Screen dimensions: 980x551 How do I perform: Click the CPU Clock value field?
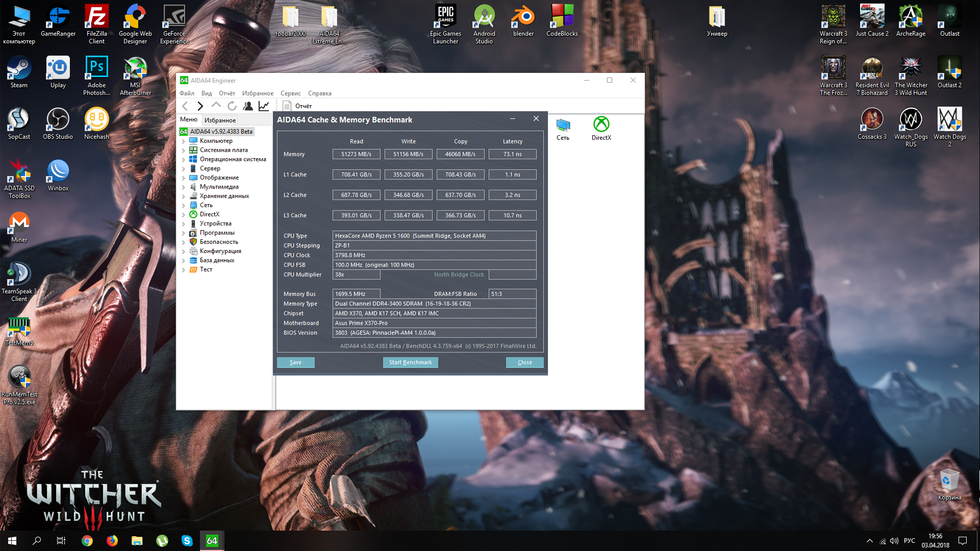click(434, 255)
